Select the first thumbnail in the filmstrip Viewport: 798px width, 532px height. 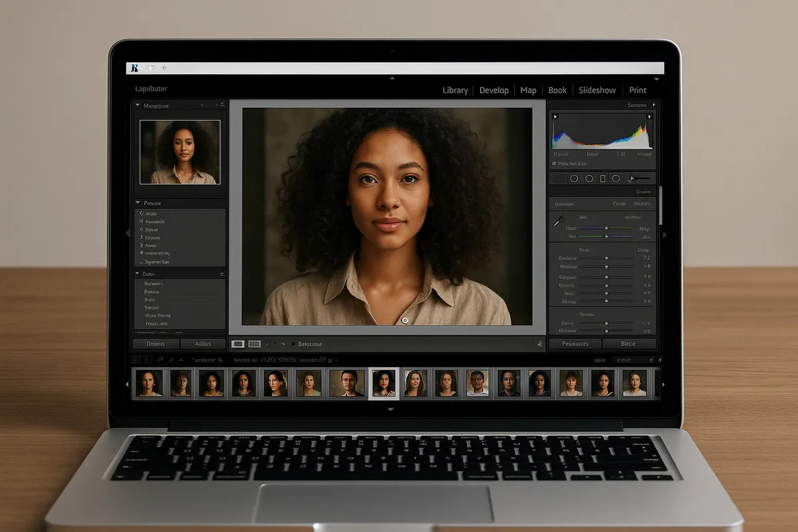click(x=148, y=383)
